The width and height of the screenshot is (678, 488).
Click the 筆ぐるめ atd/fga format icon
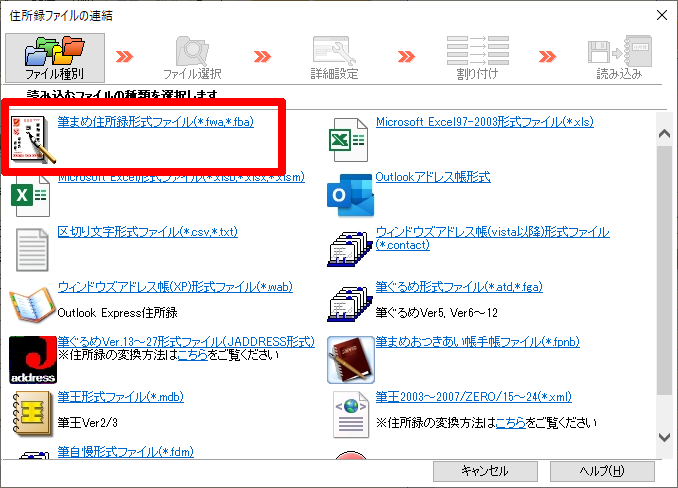pos(350,304)
